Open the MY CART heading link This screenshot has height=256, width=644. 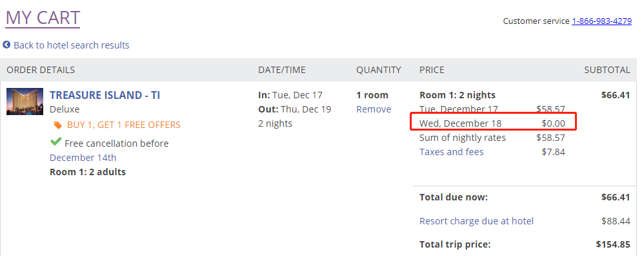click(43, 18)
